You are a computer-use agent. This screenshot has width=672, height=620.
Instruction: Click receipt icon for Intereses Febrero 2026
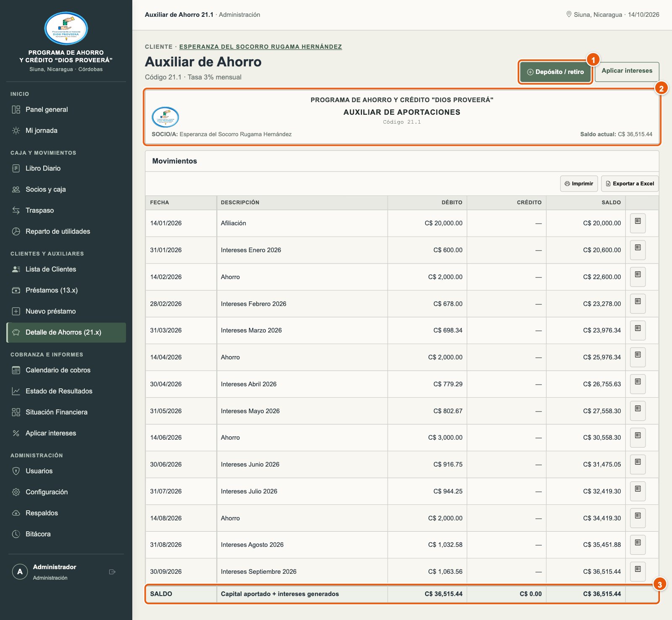click(638, 303)
